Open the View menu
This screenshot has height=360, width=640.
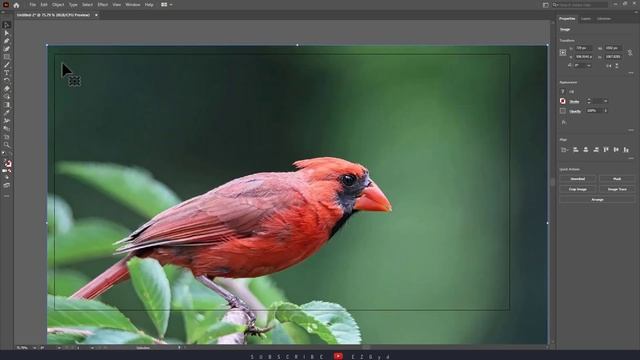(x=117, y=5)
